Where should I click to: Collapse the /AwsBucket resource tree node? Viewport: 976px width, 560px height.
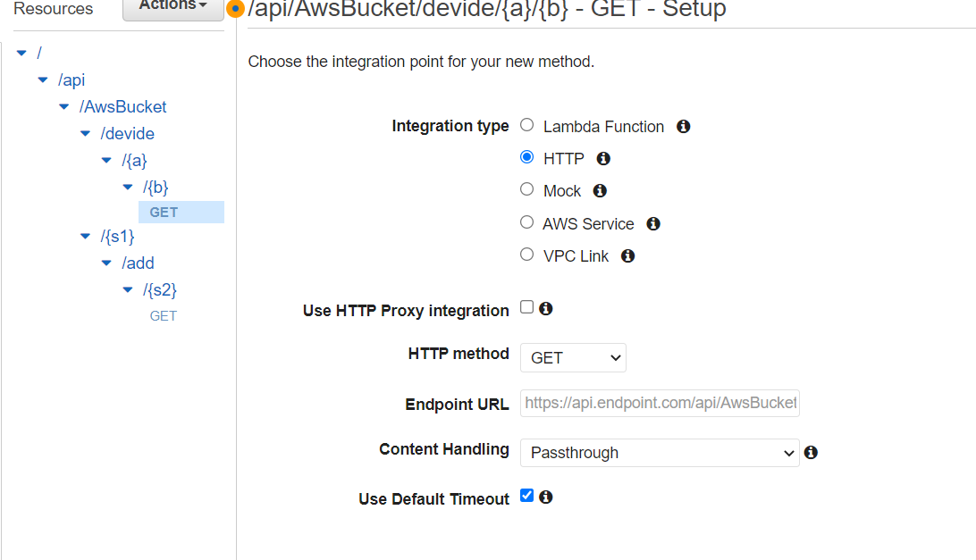click(x=63, y=107)
